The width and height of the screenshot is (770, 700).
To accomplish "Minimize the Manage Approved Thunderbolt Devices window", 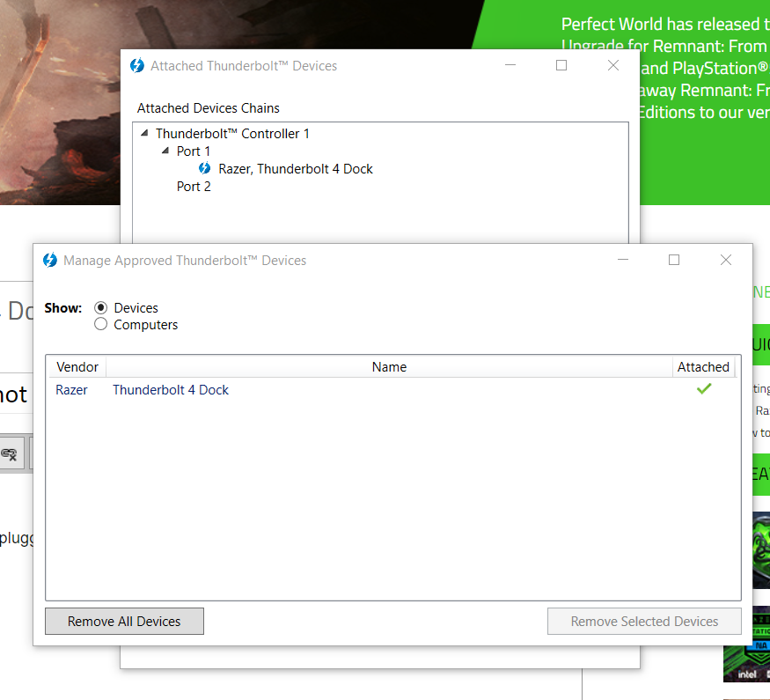I will point(623,260).
